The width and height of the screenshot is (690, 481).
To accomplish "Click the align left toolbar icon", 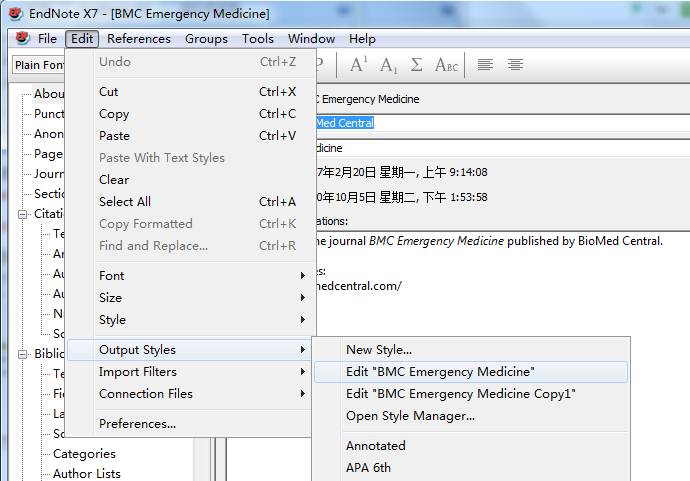I will click(485, 65).
